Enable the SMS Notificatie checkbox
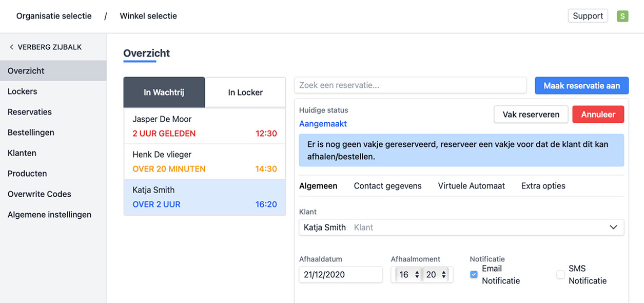 tap(560, 275)
